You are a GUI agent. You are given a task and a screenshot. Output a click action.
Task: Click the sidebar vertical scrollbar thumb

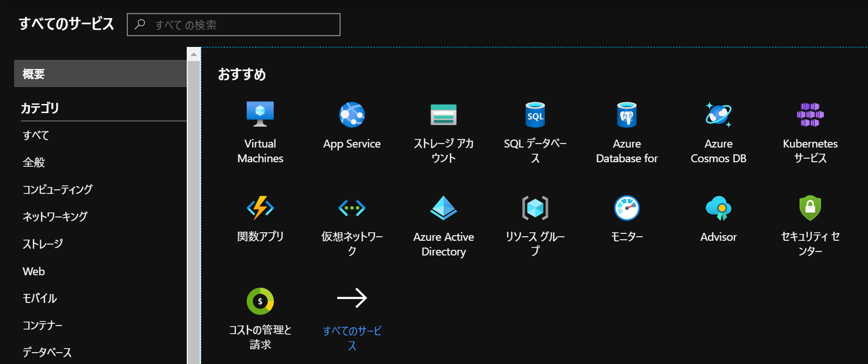(x=194, y=212)
